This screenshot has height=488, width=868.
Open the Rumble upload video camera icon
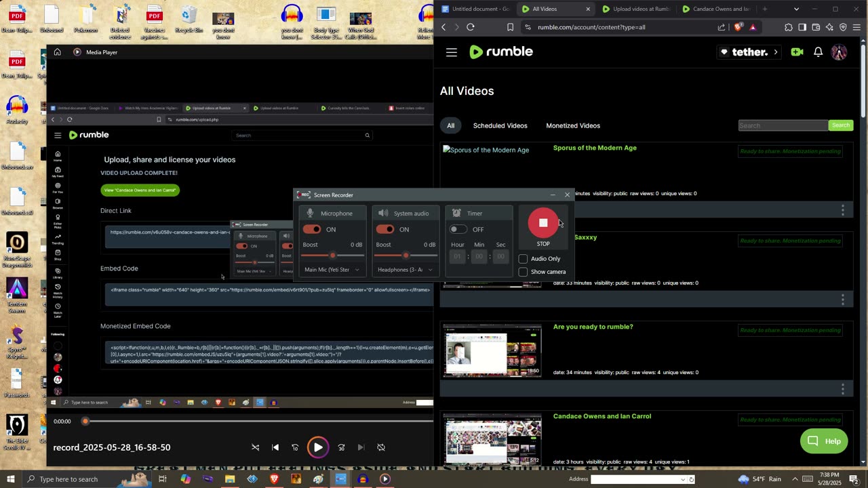pyautogui.click(x=797, y=52)
